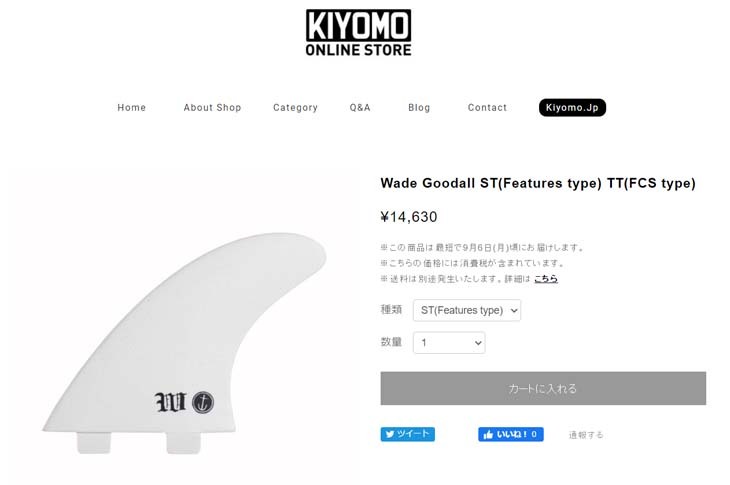Click the Facebook thumbs-up like button
730x485 pixels.
coord(511,434)
